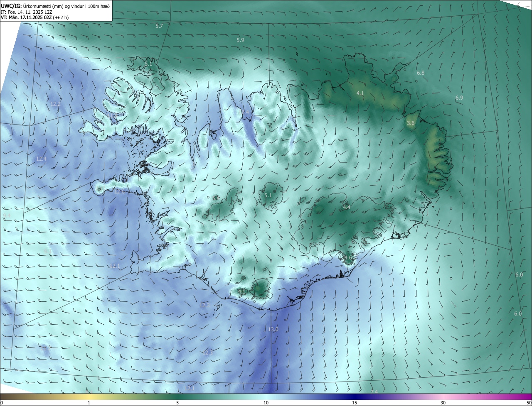
Task: Click the 0 tick on the color scale
Action: [x=2, y=403]
